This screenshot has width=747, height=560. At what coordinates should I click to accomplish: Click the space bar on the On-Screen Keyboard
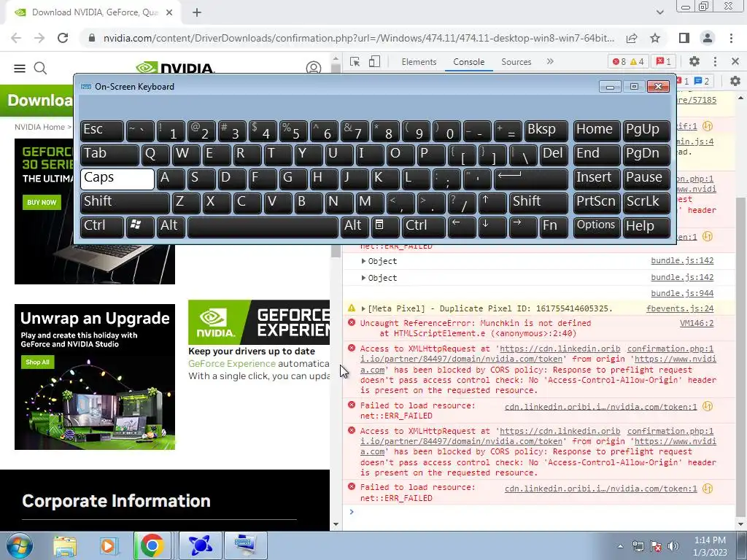[x=263, y=227]
